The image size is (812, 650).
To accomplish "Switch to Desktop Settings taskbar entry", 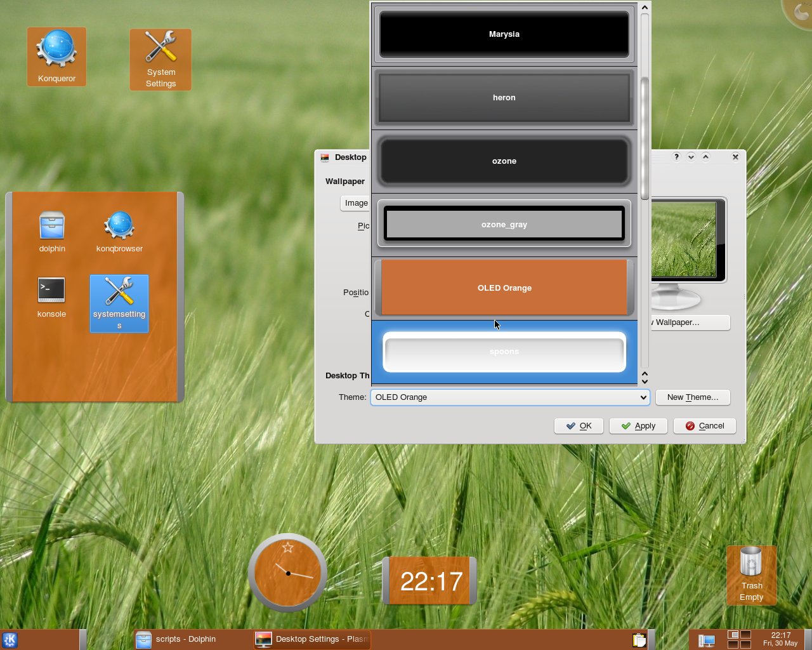I will coord(311,639).
